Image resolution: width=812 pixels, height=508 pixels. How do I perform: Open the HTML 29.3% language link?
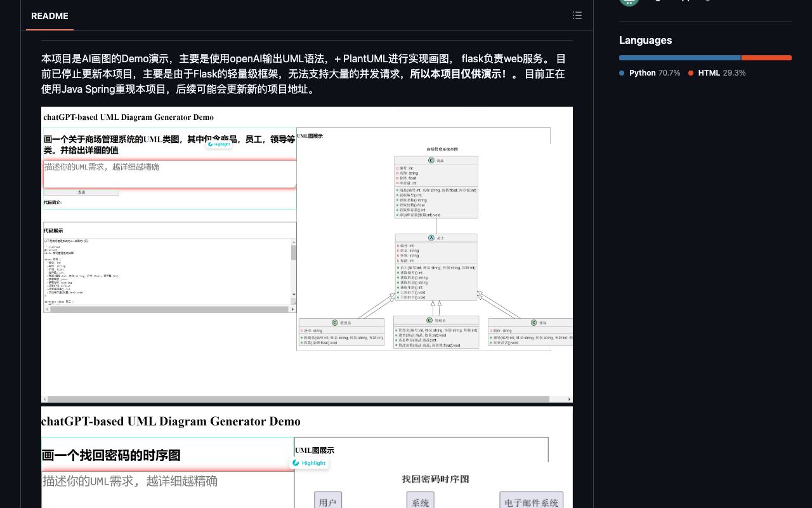pos(717,73)
